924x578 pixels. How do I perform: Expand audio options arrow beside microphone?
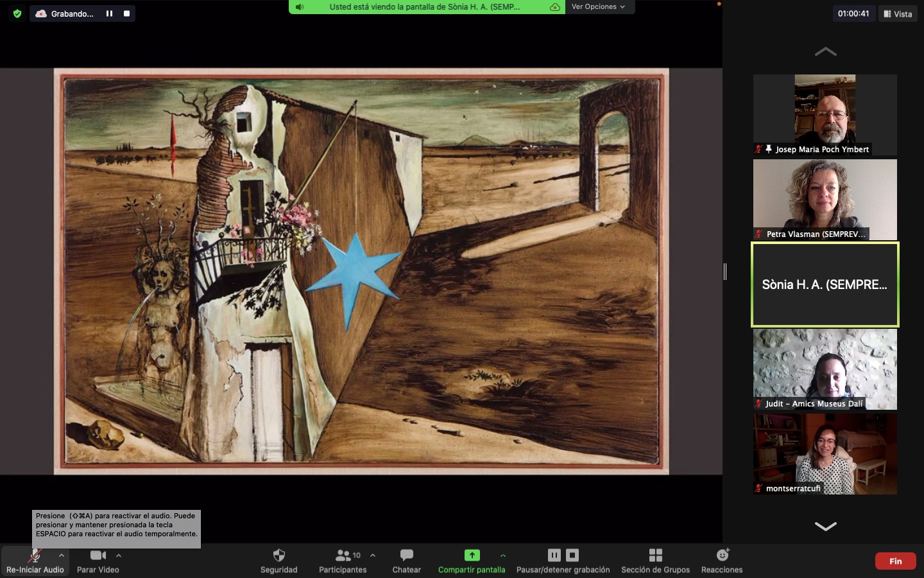click(62, 556)
